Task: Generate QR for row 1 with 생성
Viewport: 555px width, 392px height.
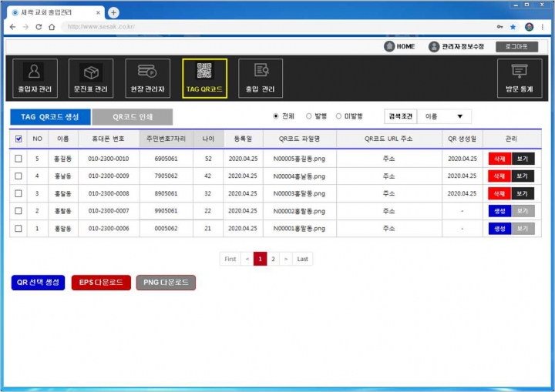Action: [499, 229]
